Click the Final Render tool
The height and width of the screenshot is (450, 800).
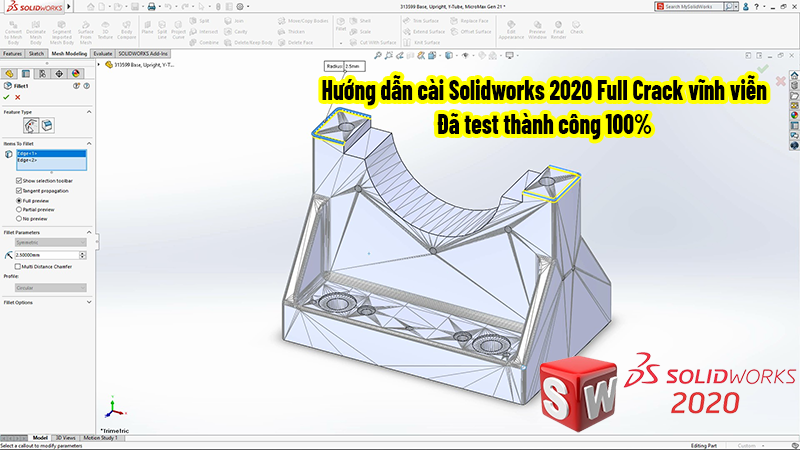pyautogui.click(x=559, y=30)
